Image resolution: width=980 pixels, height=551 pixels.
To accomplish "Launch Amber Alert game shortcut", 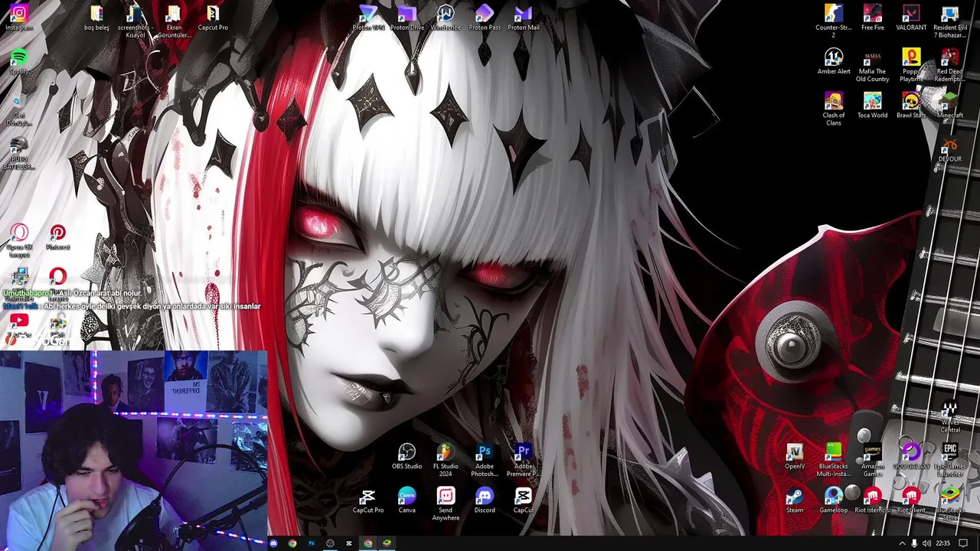I will [x=834, y=61].
